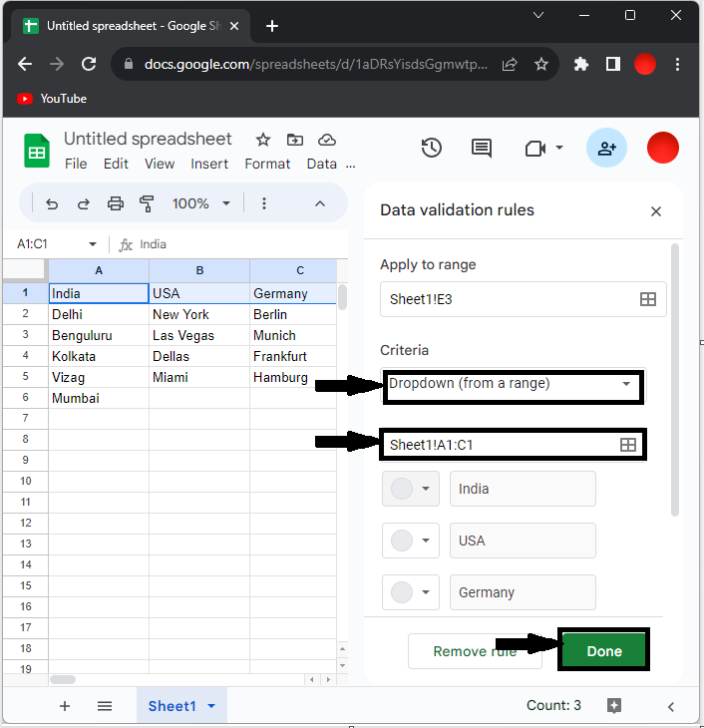The height and width of the screenshot is (728, 704).
Task: Select cell with Frankfurt
Action: click(293, 356)
